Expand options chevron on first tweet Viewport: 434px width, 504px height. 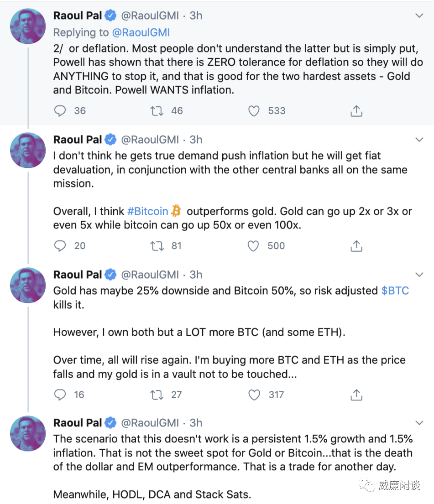tap(419, 16)
